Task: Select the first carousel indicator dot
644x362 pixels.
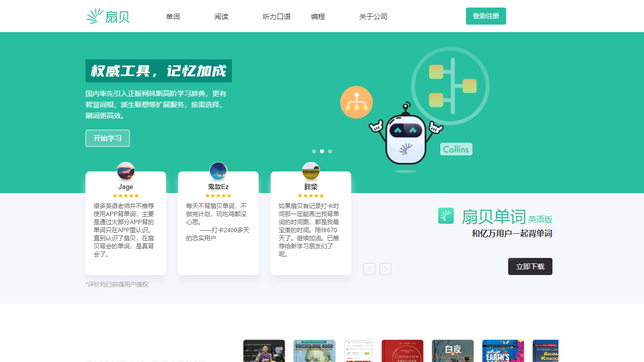Action: click(x=314, y=151)
